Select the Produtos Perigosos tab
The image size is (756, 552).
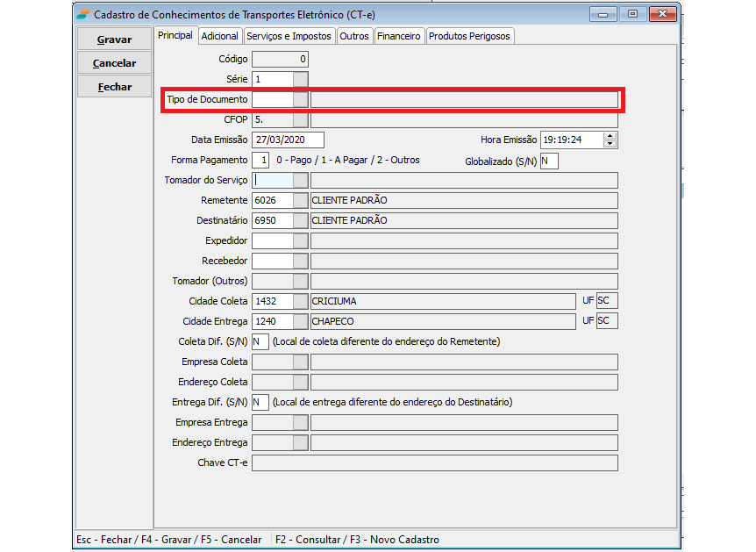coord(469,36)
